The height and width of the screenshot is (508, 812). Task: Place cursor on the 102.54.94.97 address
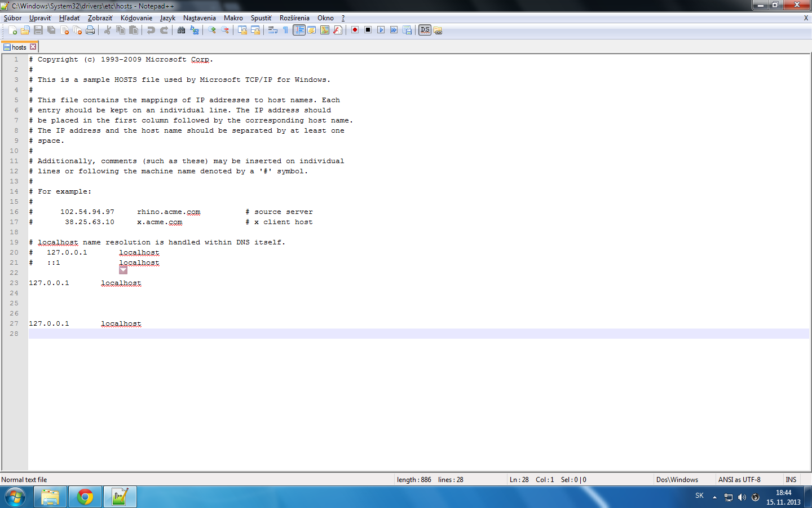point(87,212)
